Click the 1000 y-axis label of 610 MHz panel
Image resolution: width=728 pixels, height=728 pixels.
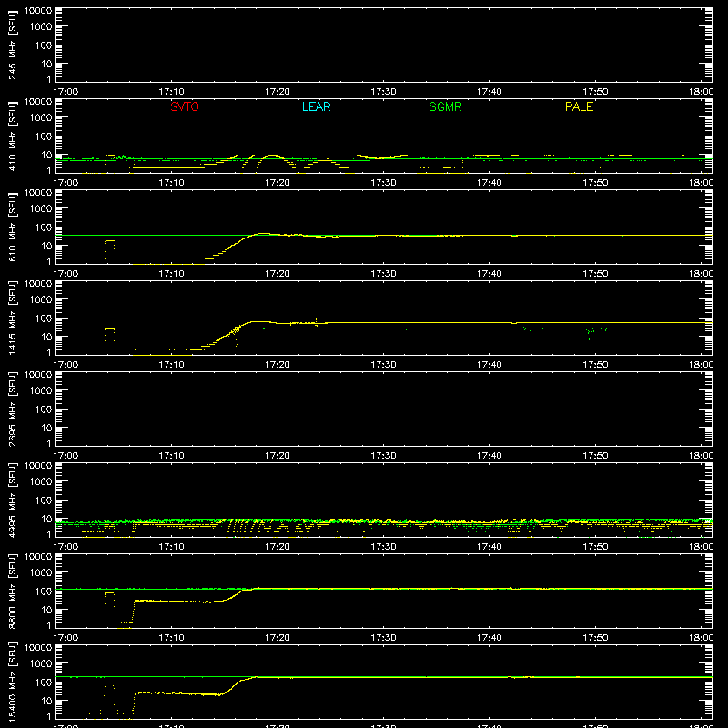[x=41, y=209]
